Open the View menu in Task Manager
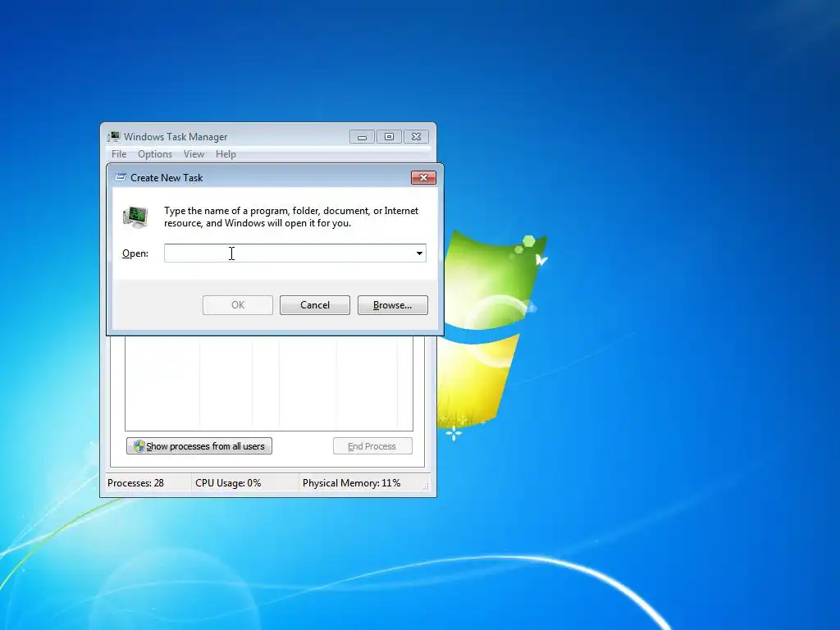 [x=194, y=154]
